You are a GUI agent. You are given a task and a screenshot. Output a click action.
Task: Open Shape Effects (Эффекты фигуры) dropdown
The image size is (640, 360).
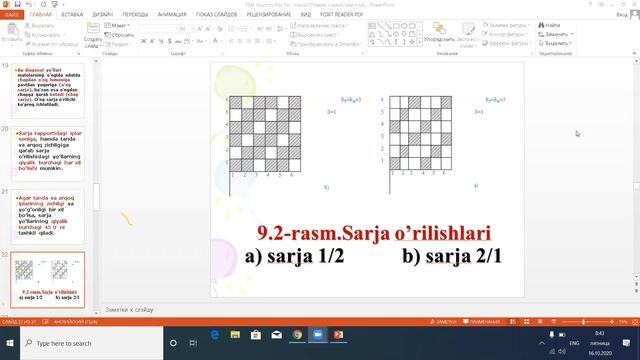tap(507, 43)
